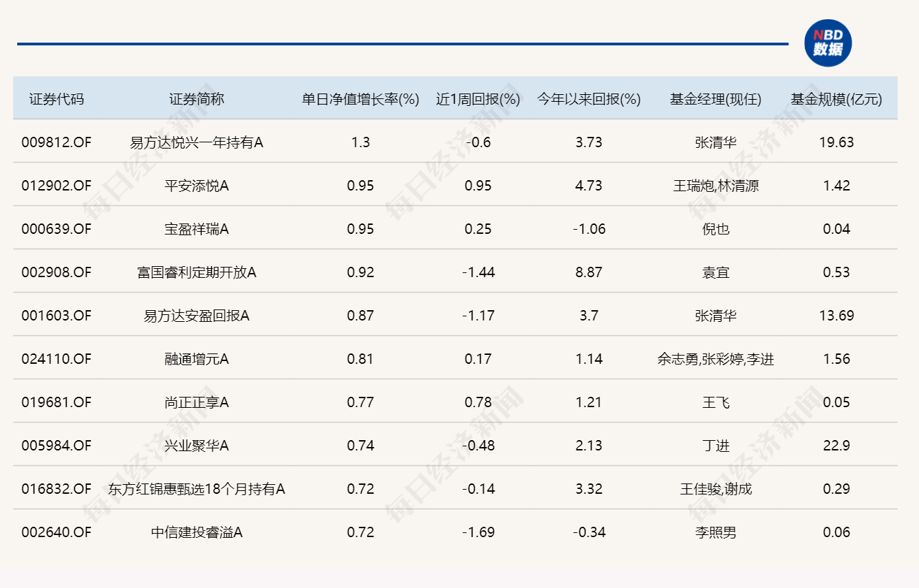Click fund 东方红锦惠甄选18个月持有A
919x588 pixels.
click(197, 489)
